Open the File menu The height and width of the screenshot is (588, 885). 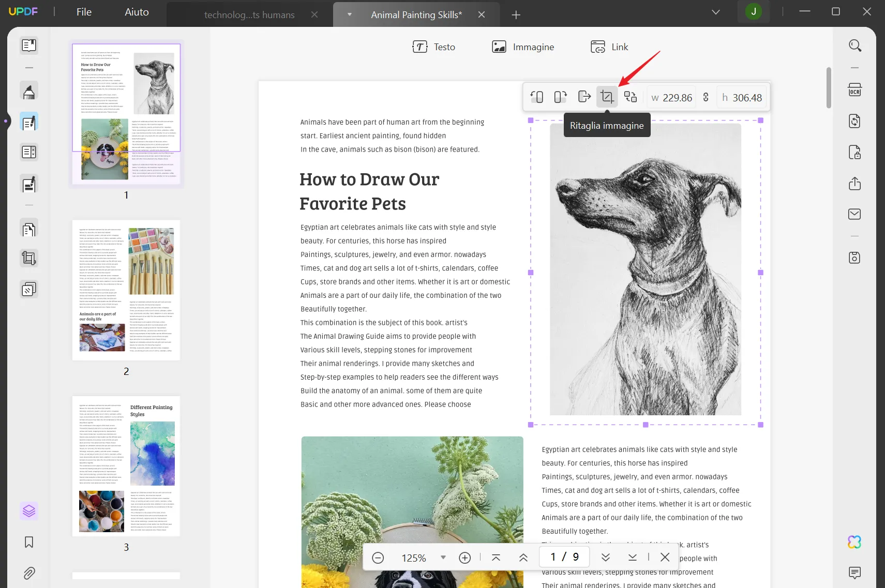(x=84, y=12)
